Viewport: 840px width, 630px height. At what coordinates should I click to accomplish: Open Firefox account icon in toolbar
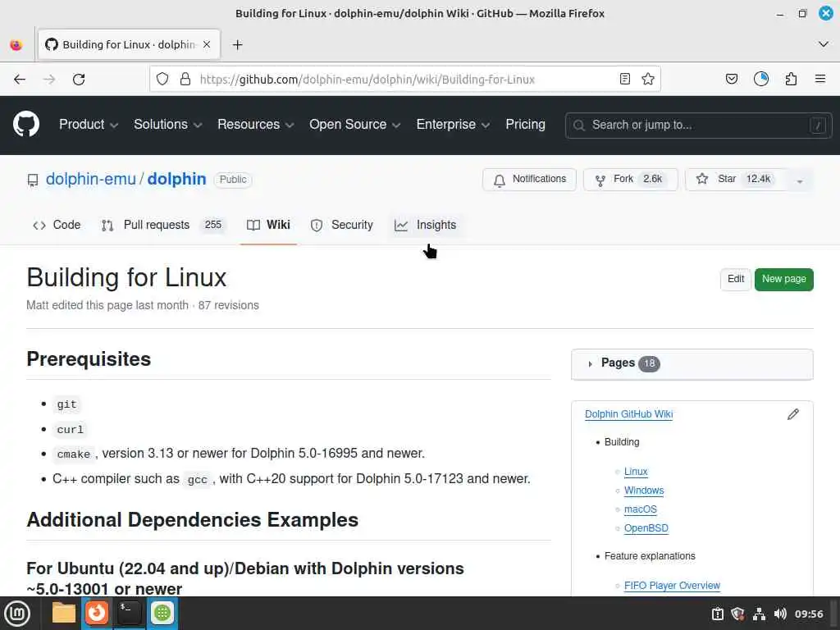[x=761, y=80]
